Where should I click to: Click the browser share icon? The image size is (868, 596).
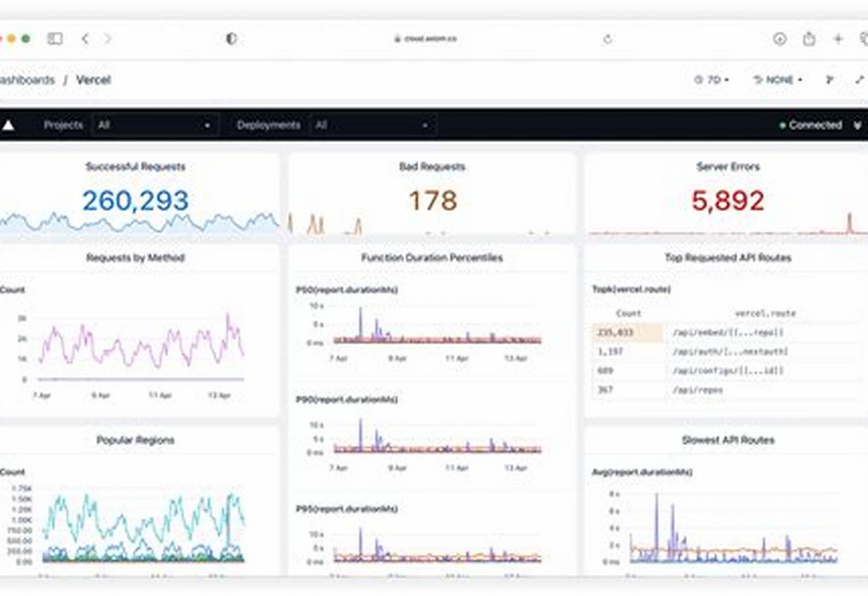click(x=809, y=39)
